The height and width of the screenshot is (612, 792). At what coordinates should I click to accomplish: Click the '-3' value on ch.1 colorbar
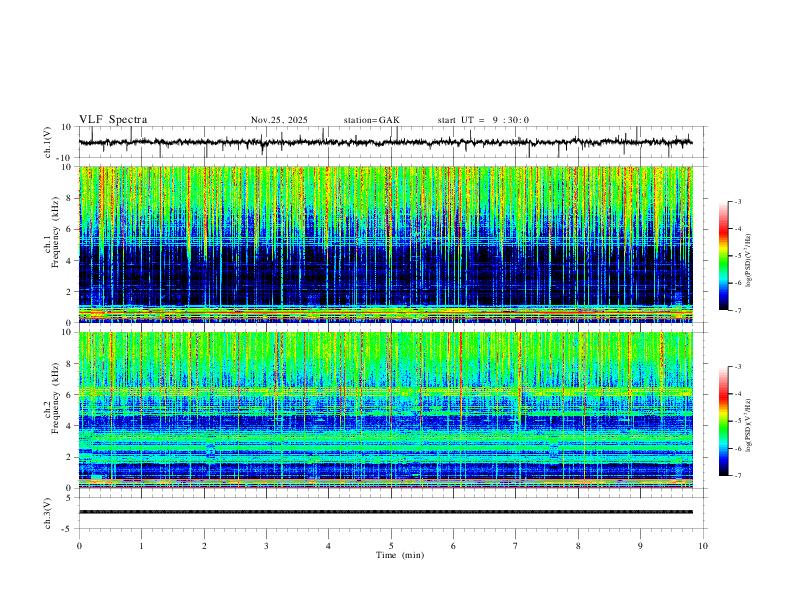pos(738,202)
